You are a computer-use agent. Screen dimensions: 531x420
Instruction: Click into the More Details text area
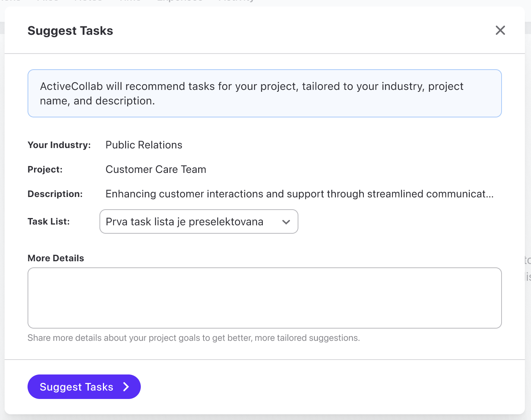coord(265,298)
